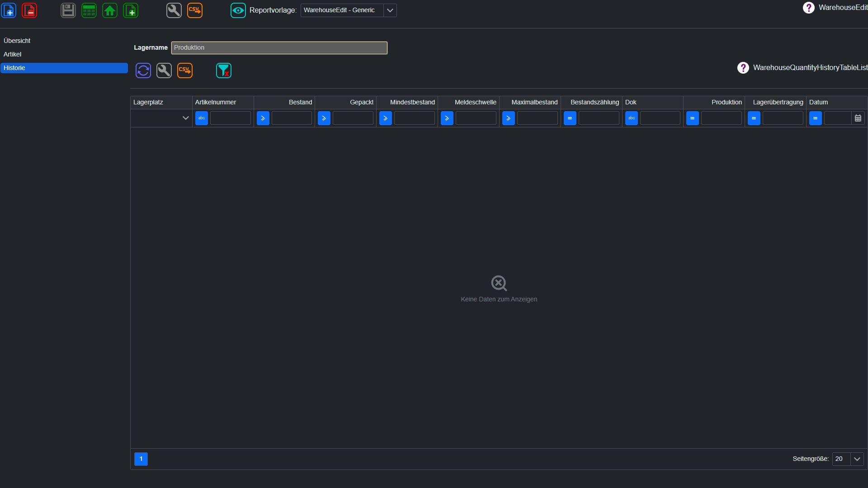This screenshot has height=488, width=868.
Task: Change Maximalbestand filter operator button
Action: pyautogui.click(x=509, y=118)
